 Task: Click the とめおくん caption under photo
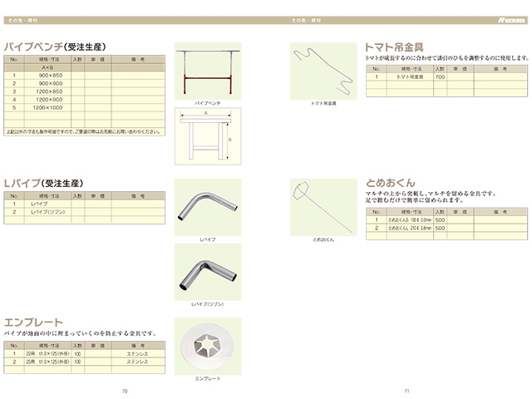point(323,239)
